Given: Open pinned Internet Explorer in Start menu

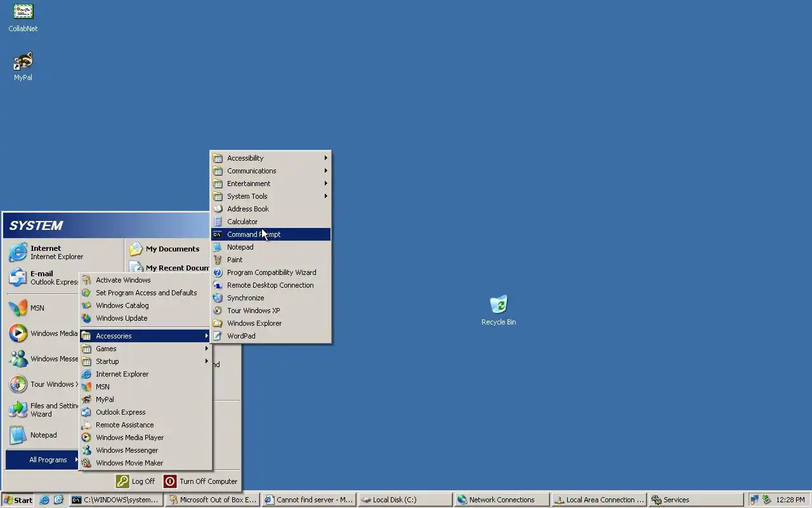Looking at the screenshot, I should tap(64, 253).
